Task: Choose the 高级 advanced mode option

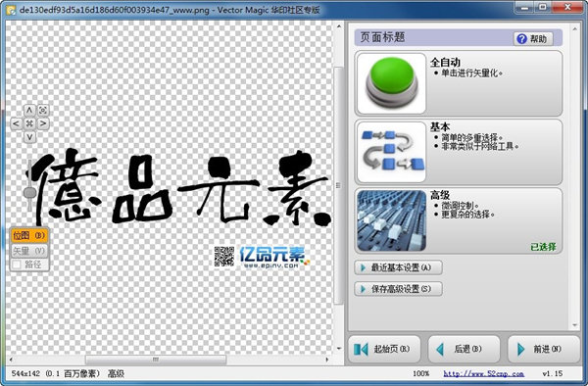Action: (459, 220)
